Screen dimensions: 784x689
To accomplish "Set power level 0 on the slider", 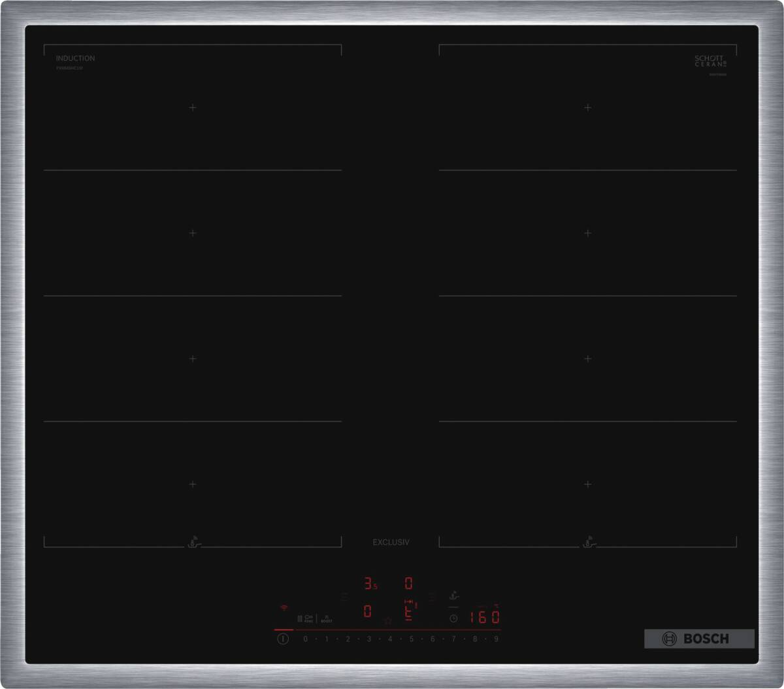I will pos(305,639).
